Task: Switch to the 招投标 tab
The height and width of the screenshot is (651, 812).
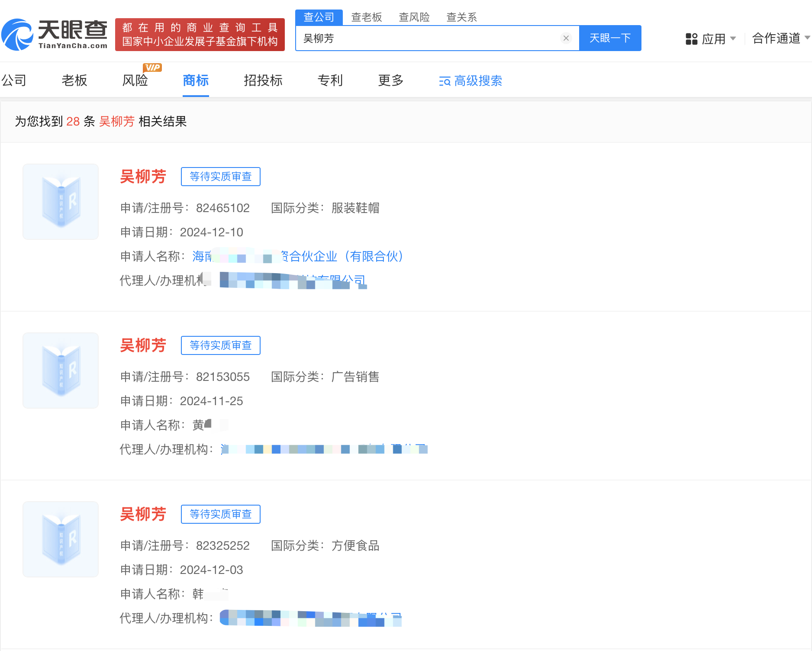Action: (263, 81)
